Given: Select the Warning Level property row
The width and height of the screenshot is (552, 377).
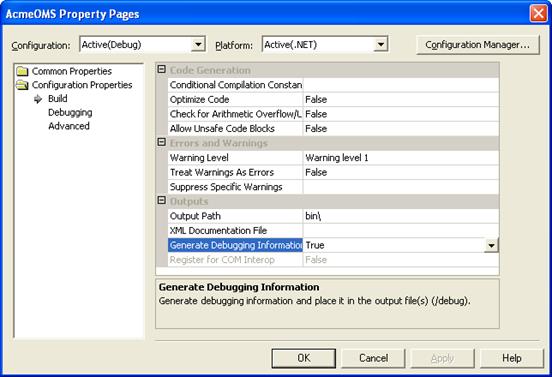Looking at the screenshot, I should (x=333, y=158).
